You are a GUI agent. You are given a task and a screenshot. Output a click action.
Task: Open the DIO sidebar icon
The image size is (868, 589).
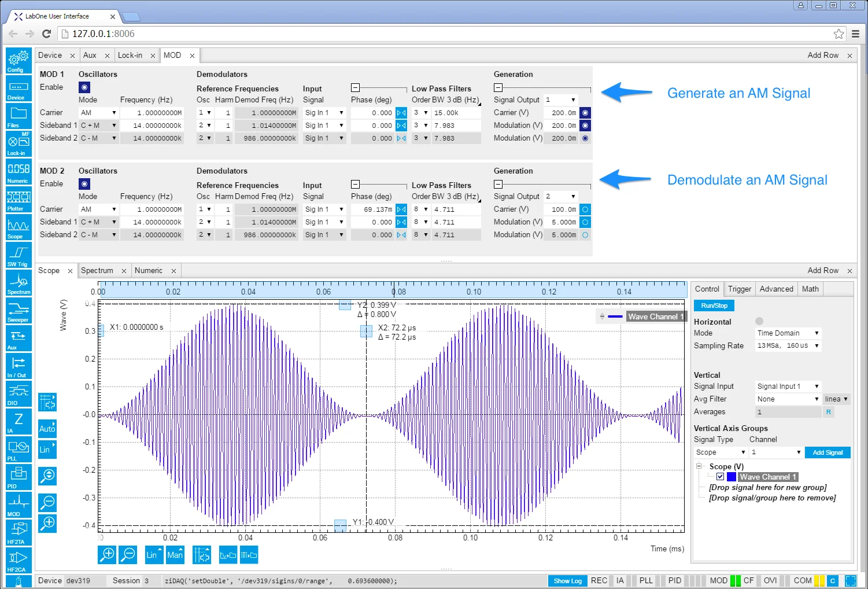point(19,394)
